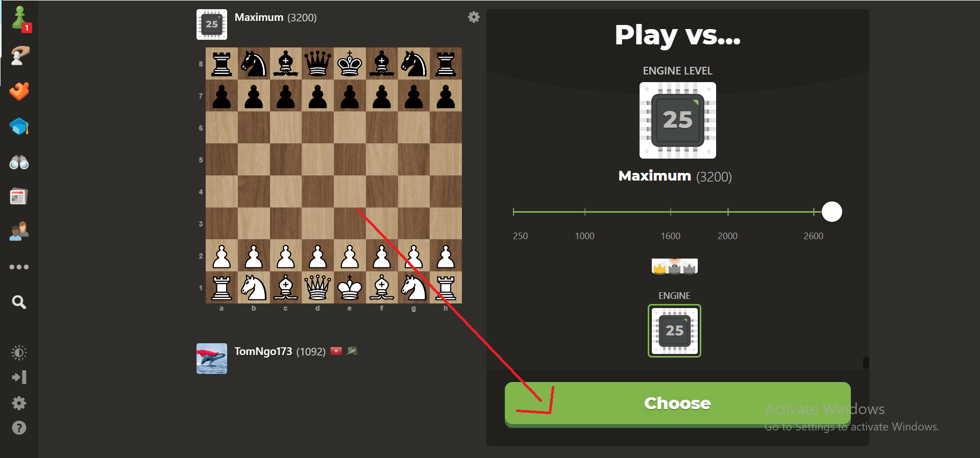This screenshot has width=980, height=458.
Task: Expand the More three-dots menu
Action: click(x=19, y=267)
